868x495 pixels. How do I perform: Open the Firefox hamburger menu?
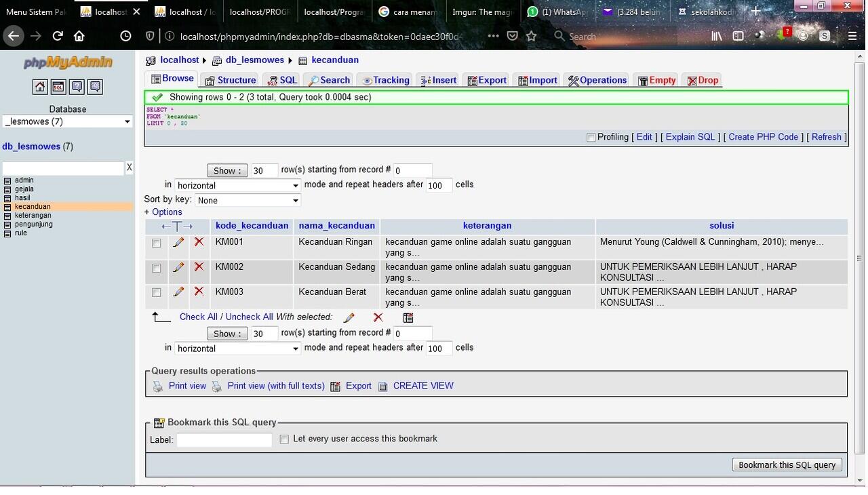852,36
